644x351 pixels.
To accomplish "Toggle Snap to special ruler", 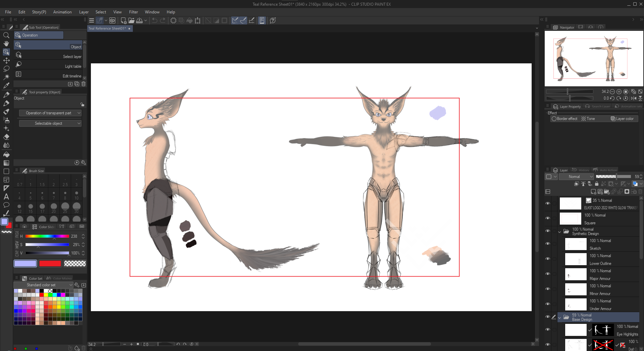I will (243, 20).
